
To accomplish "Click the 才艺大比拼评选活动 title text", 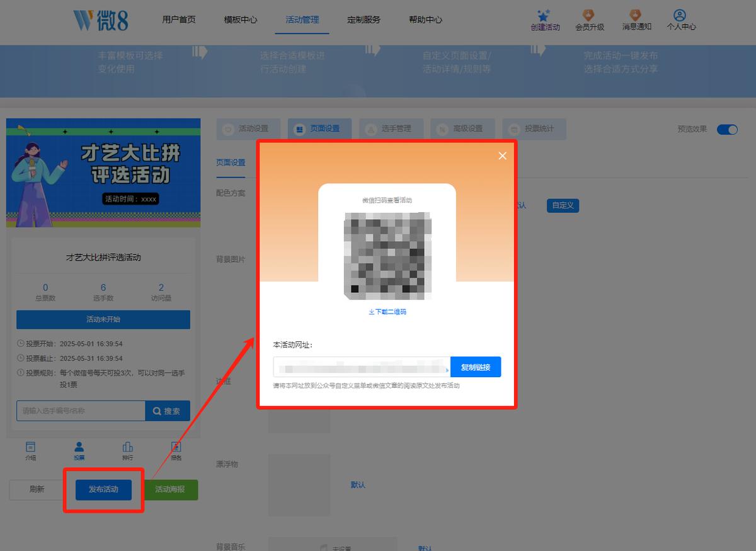I will pyautogui.click(x=103, y=258).
